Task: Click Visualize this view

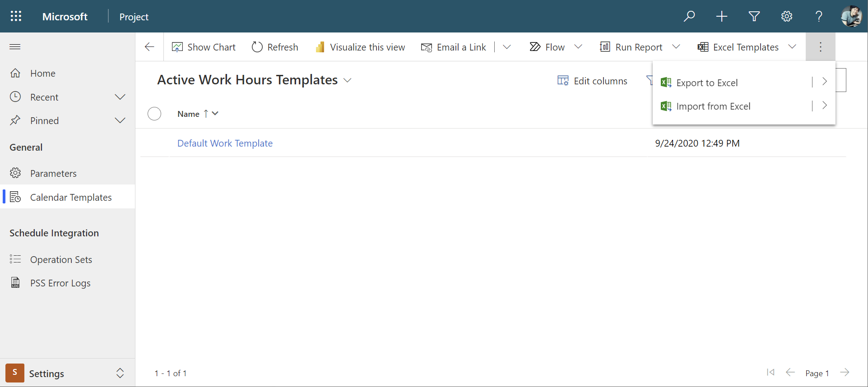Action: (x=360, y=47)
